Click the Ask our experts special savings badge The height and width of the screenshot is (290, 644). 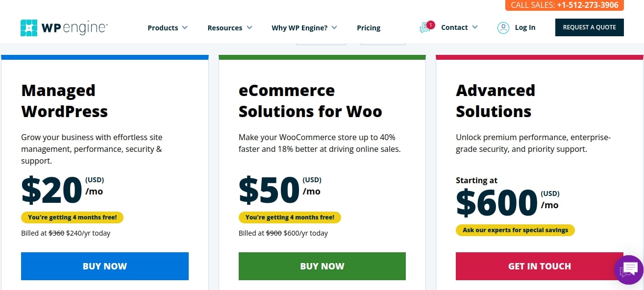[x=515, y=230]
